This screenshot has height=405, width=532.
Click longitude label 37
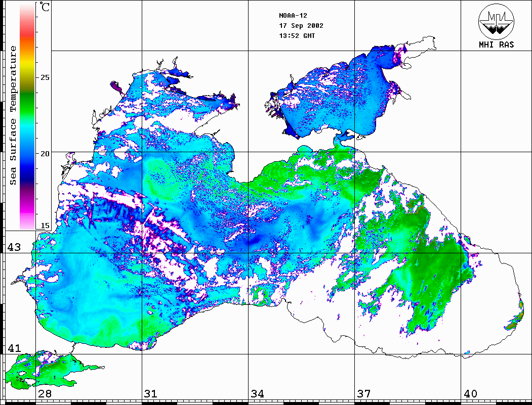[x=364, y=393]
